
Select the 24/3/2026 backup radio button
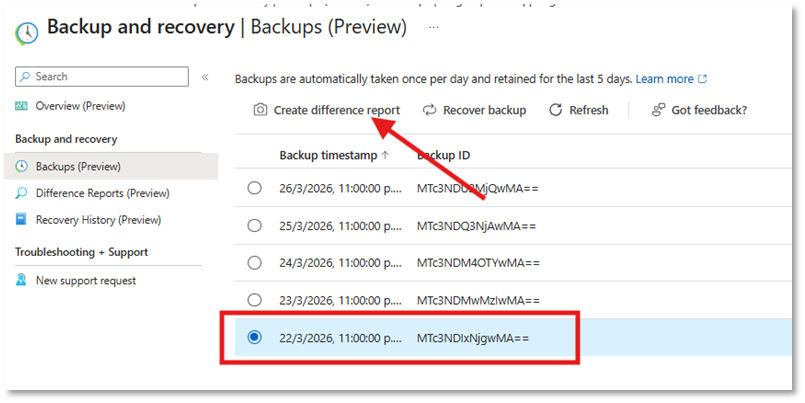[254, 263]
